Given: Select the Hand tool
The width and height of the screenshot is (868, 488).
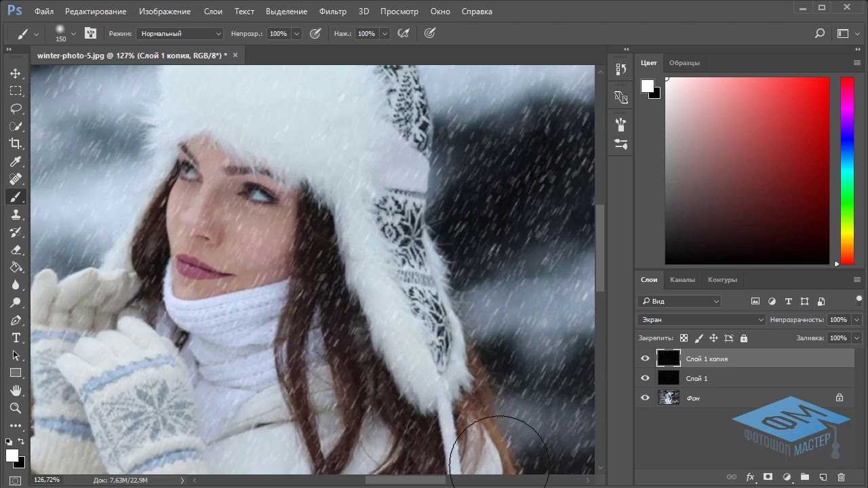Looking at the screenshot, I should 16,390.
